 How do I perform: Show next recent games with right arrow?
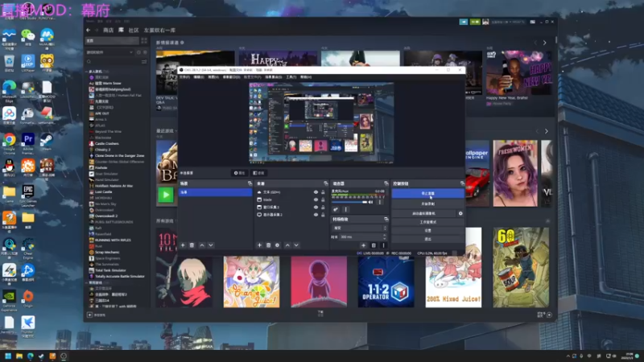point(547,131)
